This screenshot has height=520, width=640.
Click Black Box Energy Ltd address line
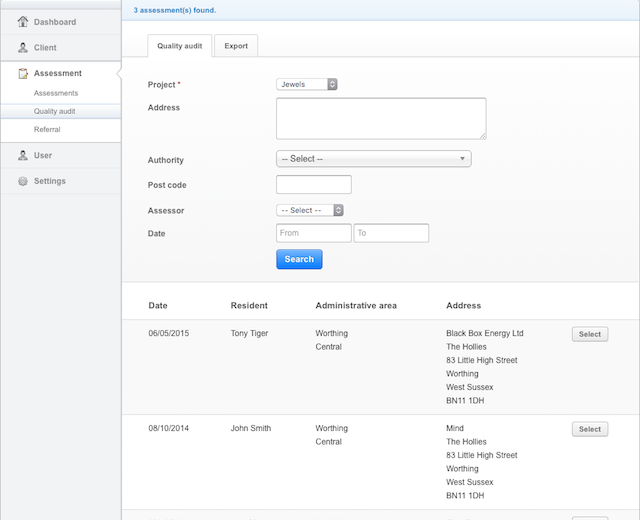click(484, 333)
